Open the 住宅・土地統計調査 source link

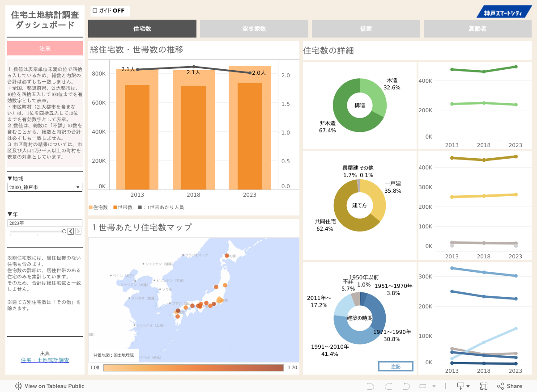click(45, 360)
